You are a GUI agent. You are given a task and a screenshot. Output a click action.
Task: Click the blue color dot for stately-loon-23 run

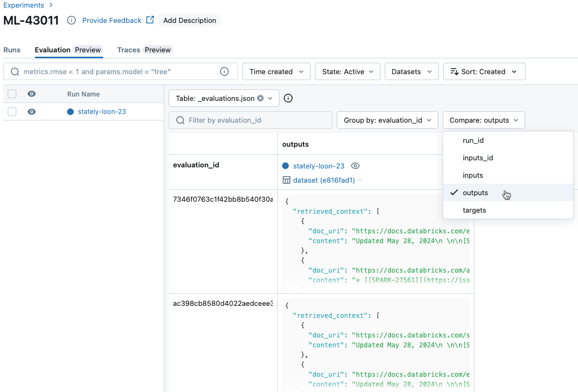[70, 112]
